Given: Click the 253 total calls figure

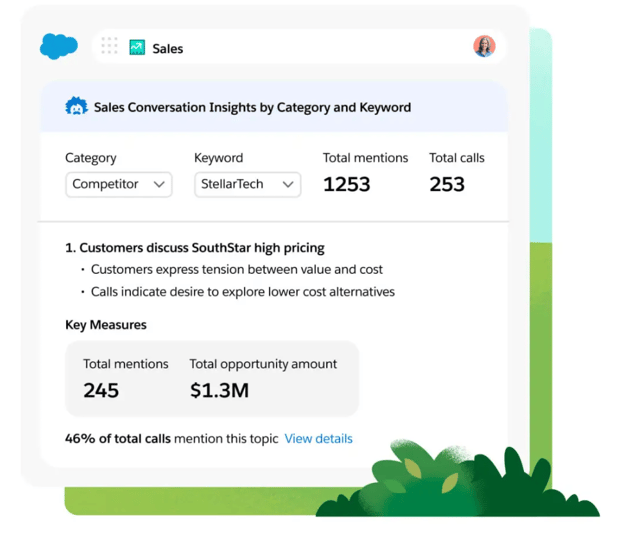Looking at the screenshot, I should 447,184.
